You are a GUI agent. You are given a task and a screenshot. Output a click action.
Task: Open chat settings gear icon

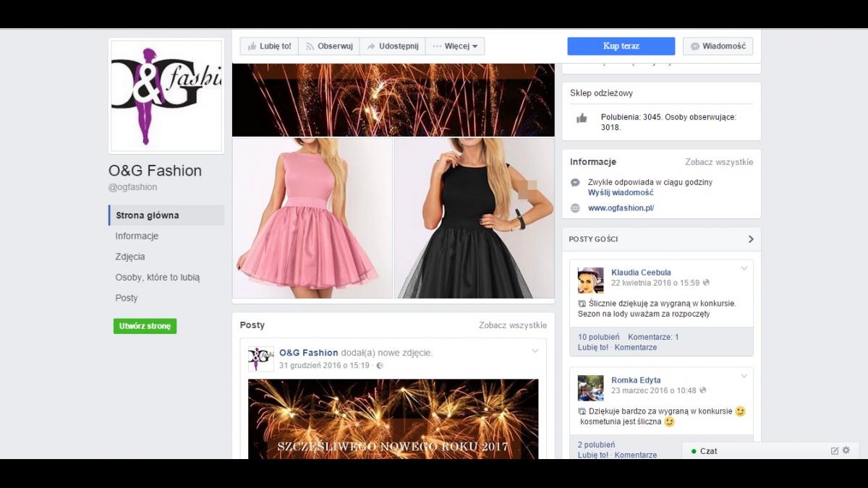click(846, 450)
